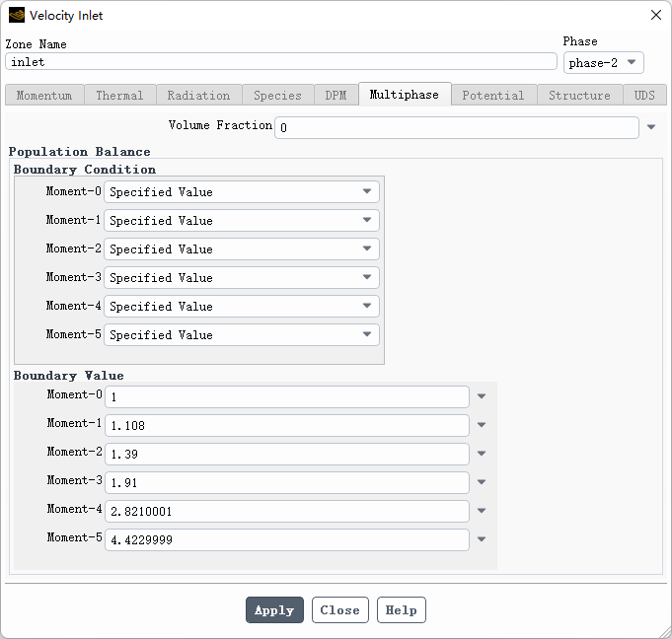The image size is (672, 639).
Task: Click the Fluent logo icon in the title bar
Action: 17,16
